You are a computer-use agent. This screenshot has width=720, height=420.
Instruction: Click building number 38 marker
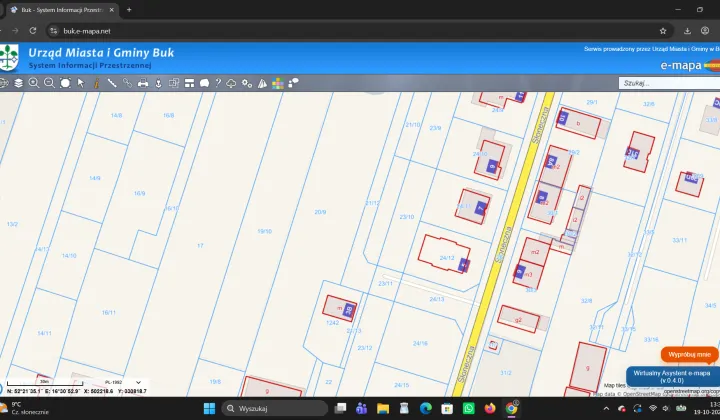(349, 310)
